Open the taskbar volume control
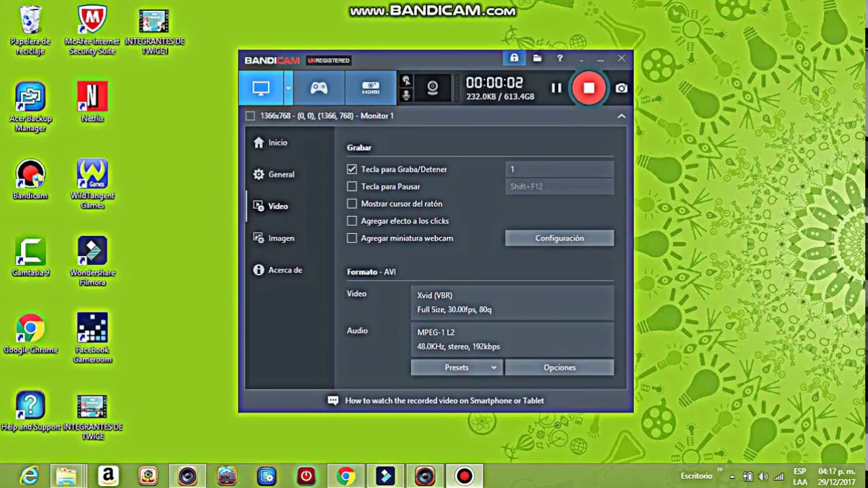Screen dimensions: 868x488 [x=764, y=476]
